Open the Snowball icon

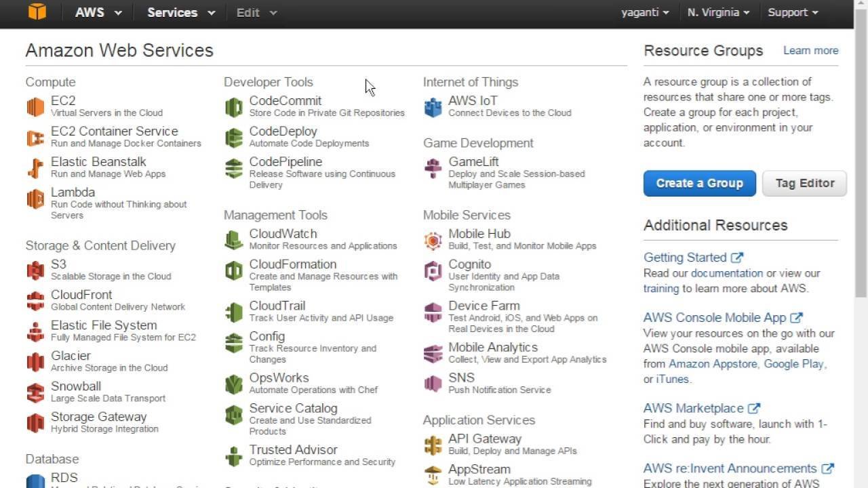(x=35, y=392)
